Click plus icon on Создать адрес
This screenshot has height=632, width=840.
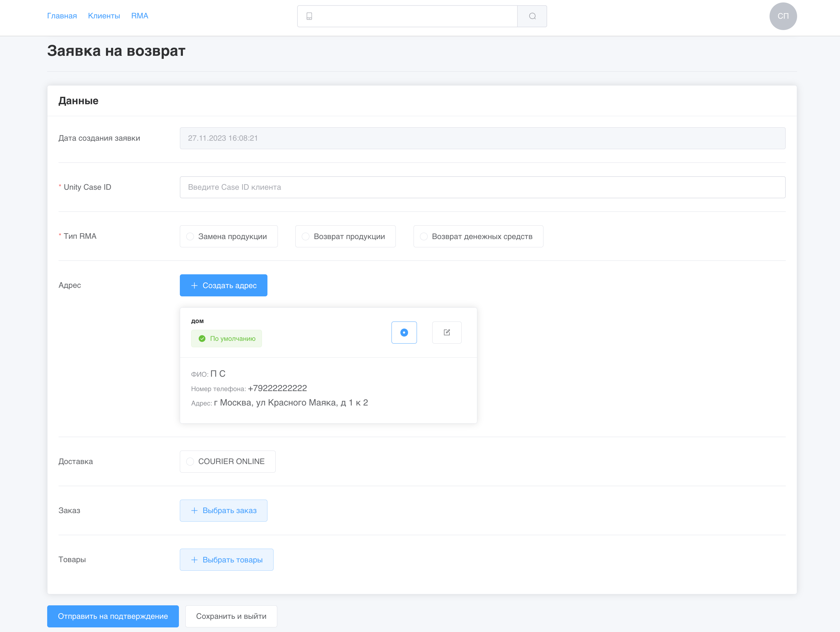194,285
